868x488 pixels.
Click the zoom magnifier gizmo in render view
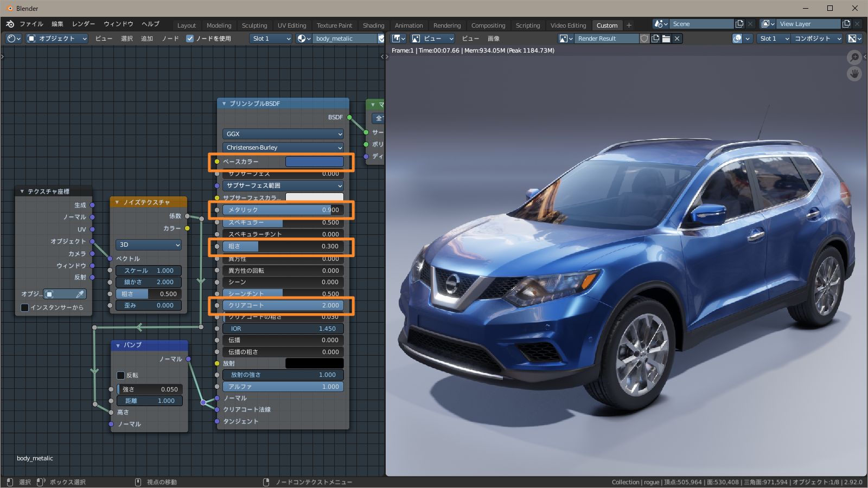coord(854,57)
